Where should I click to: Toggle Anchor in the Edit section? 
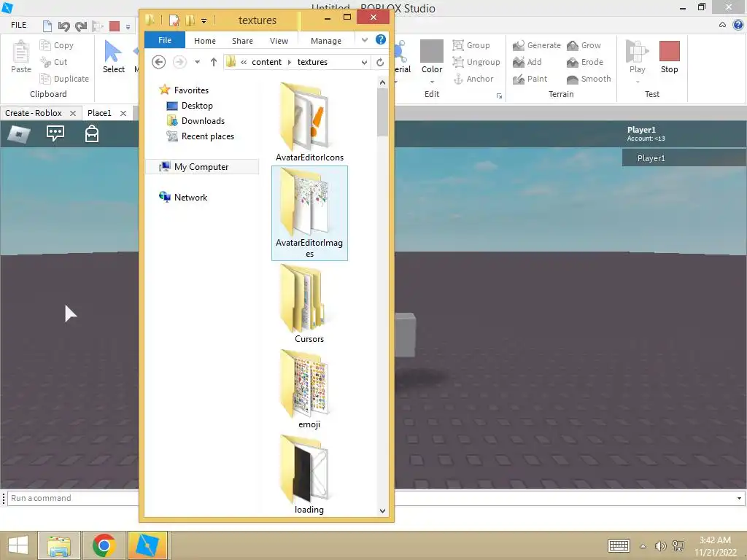[x=473, y=79]
